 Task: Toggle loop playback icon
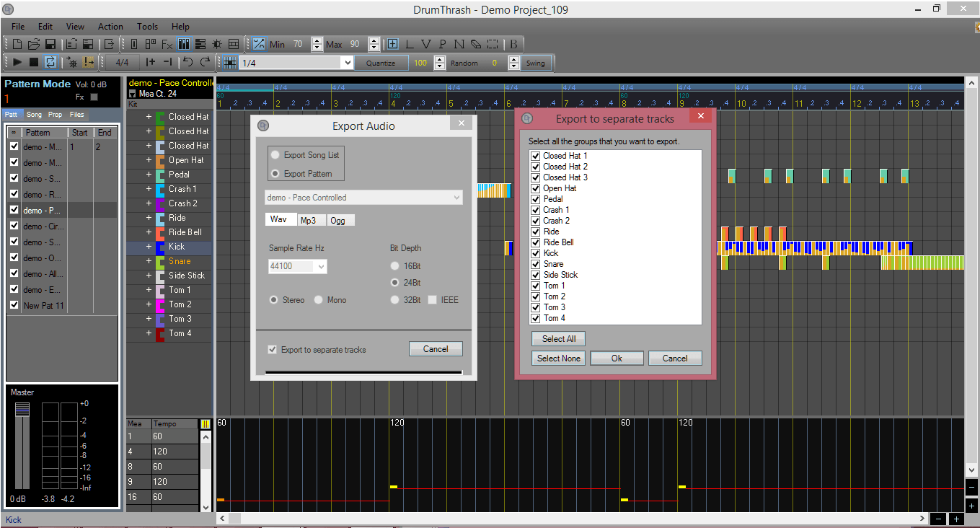[x=50, y=63]
